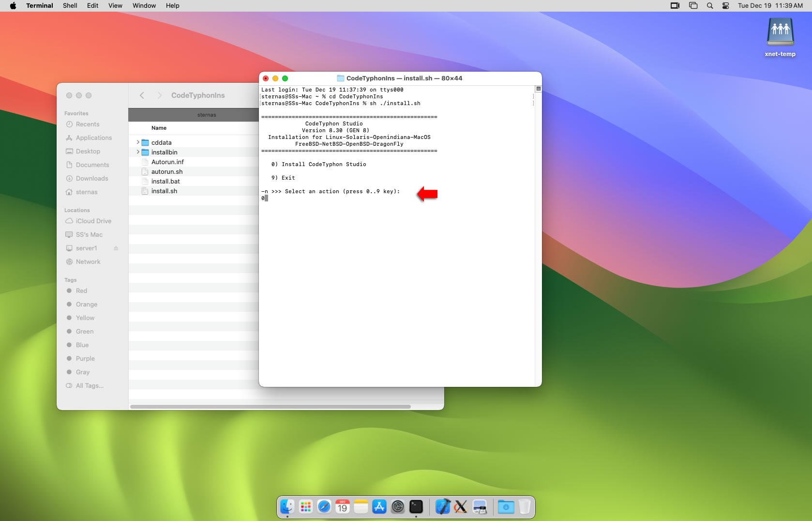Open XQuartz X icon in Dock
This screenshot has width=812, height=521.
coord(461,506)
